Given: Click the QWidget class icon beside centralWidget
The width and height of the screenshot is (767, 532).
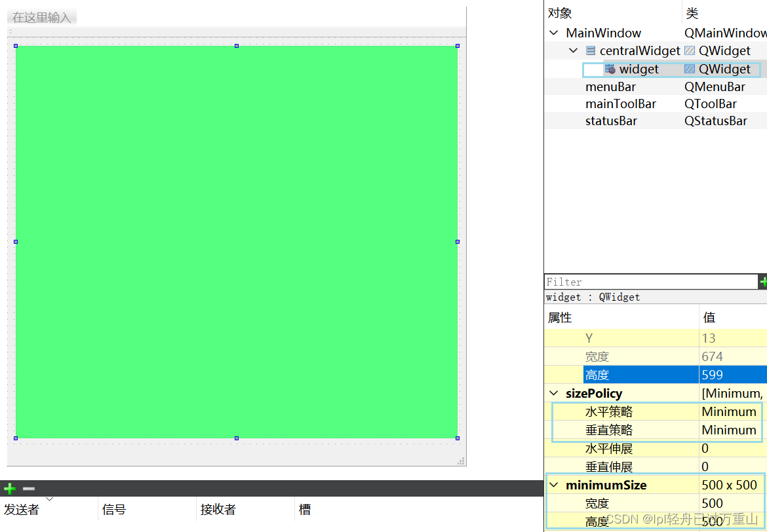Looking at the screenshot, I should tap(688, 50).
